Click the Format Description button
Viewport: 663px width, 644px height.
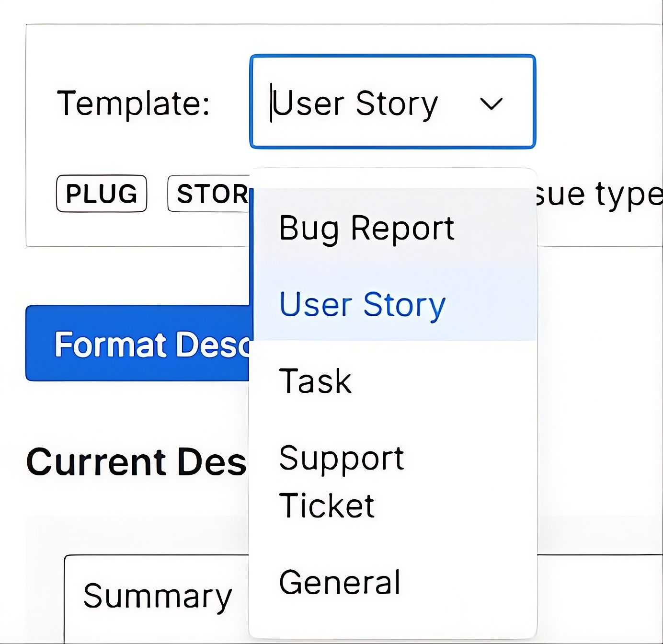click(139, 345)
